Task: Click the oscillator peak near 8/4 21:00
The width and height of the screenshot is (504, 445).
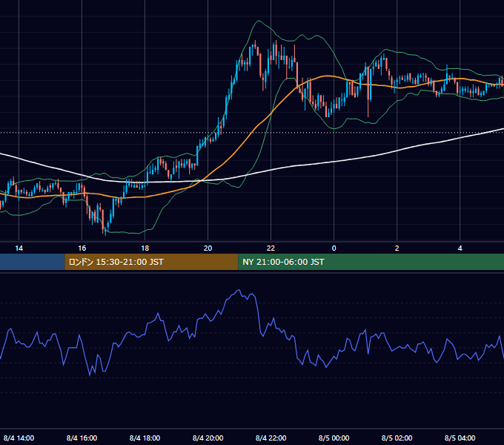Action: 239,290
